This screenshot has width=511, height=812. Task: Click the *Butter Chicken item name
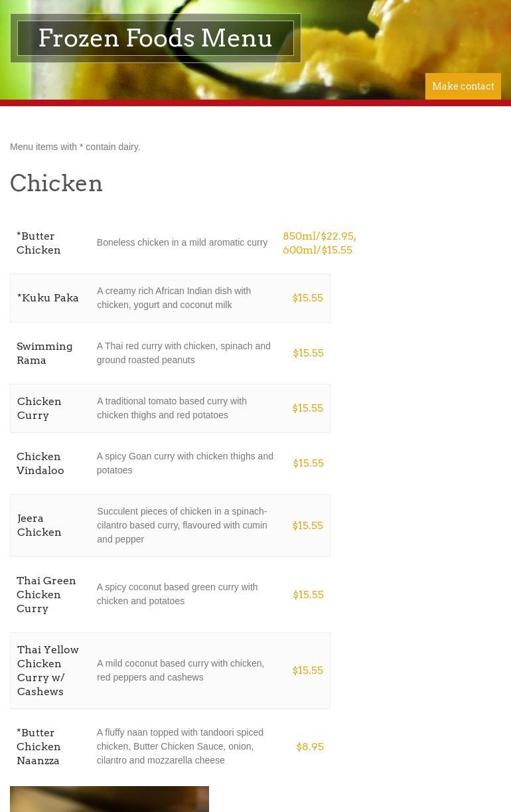pos(38,243)
